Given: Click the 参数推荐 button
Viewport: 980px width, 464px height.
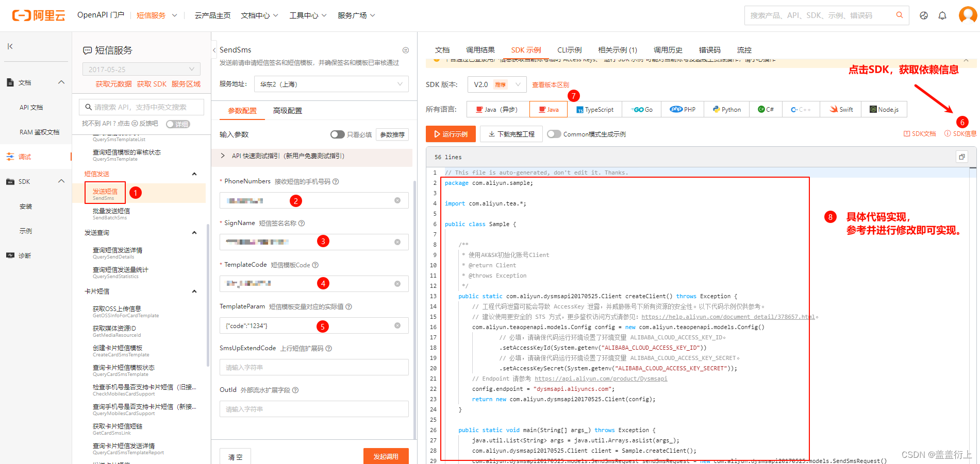Looking at the screenshot, I should (x=392, y=134).
